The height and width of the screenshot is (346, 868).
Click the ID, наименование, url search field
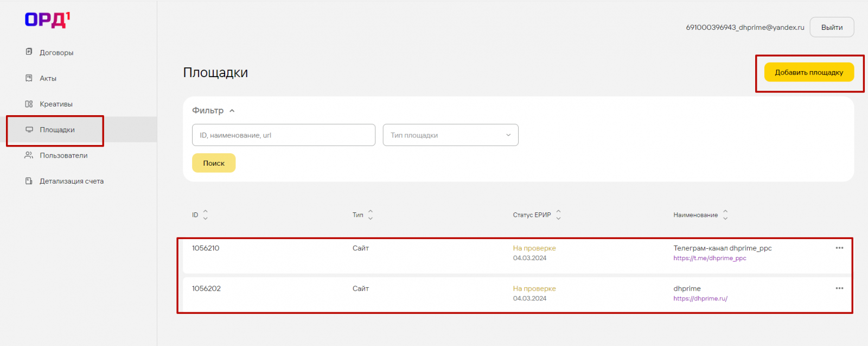click(283, 135)
